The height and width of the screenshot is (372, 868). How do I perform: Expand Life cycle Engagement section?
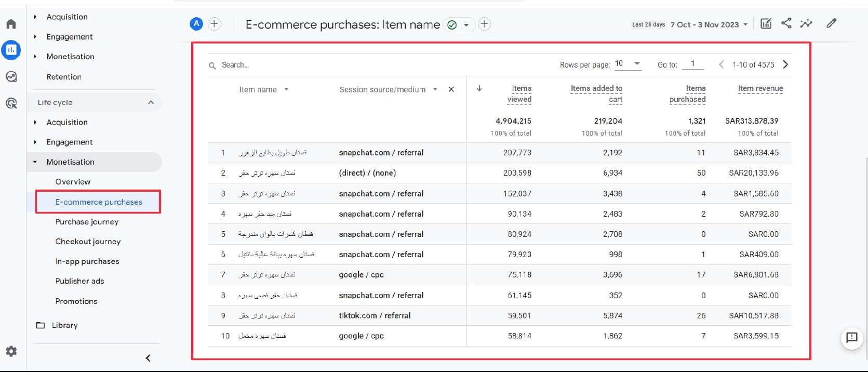coord(35,142)
